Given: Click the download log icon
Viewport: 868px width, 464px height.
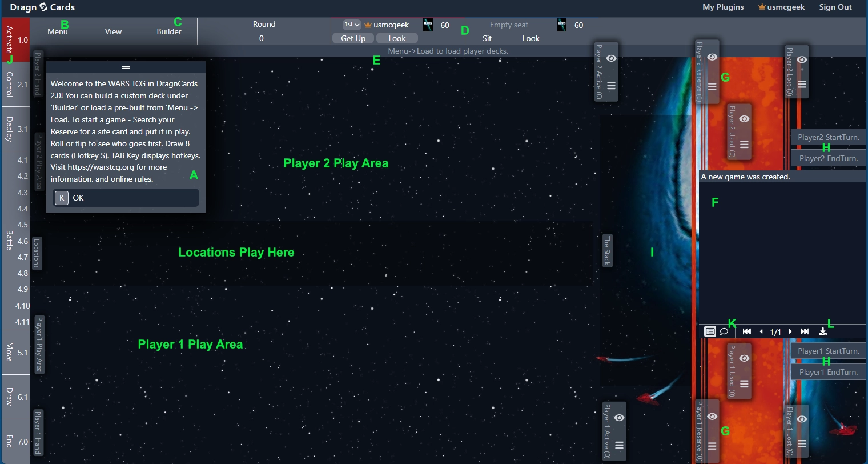Looking at the screenshot, I should coord(823,331).
